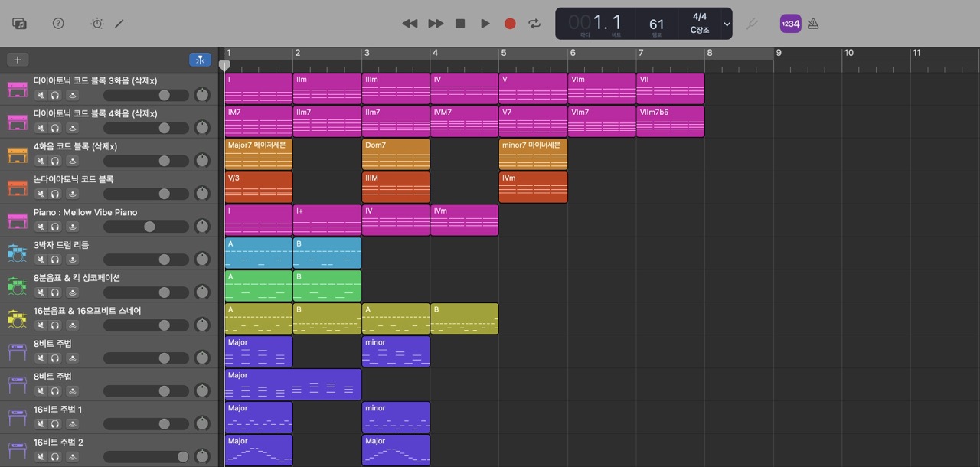Add a new track with the plus button
The image size is (980, 467).
[x=17, y=60]
